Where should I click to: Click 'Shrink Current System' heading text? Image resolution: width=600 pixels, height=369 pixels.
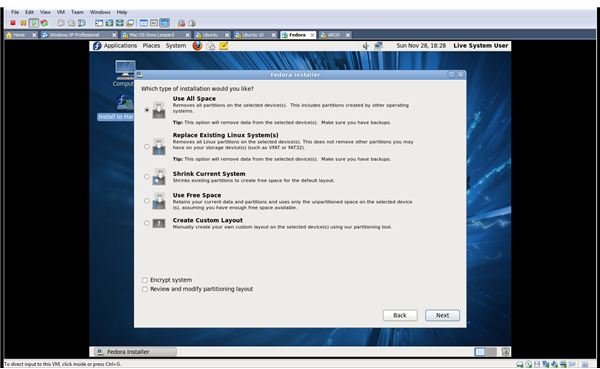tap(209, 173)
